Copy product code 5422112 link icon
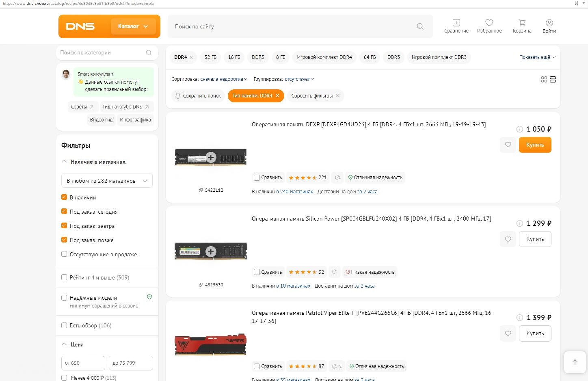The width and height of the screenshot is (588, 381). tap(201, 190)
